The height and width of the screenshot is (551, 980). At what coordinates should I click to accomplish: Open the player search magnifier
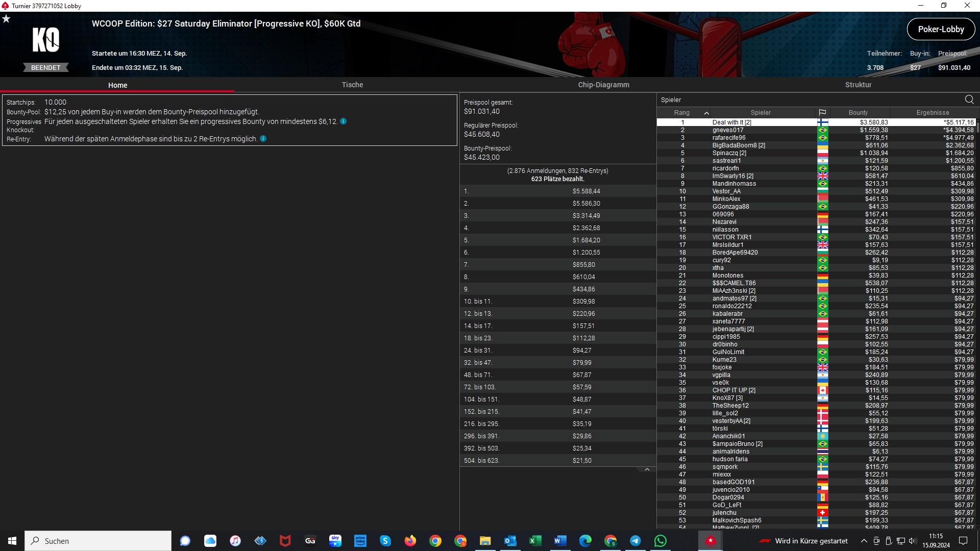point(969,99)
